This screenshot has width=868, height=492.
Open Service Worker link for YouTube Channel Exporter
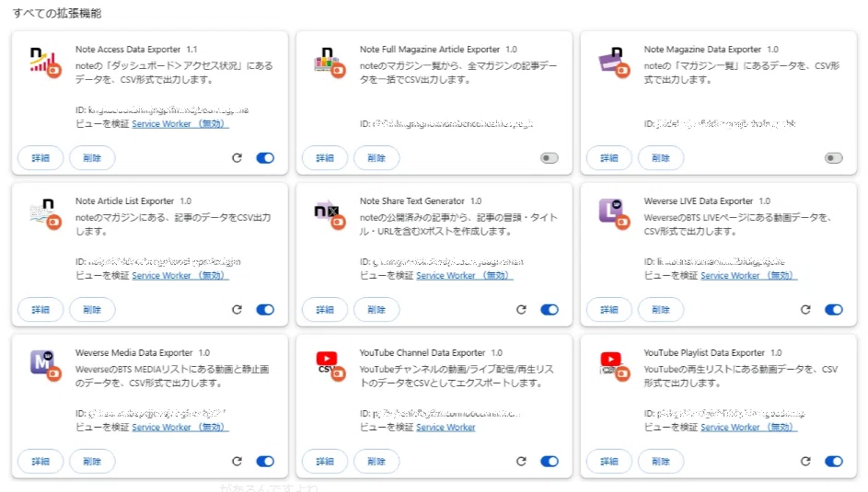coord(446,428)
